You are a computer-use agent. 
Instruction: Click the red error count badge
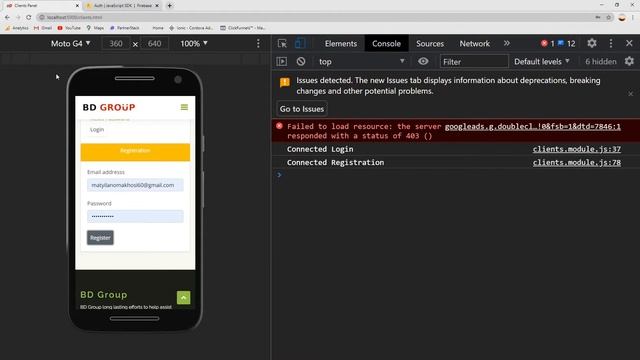pos(547,43)
